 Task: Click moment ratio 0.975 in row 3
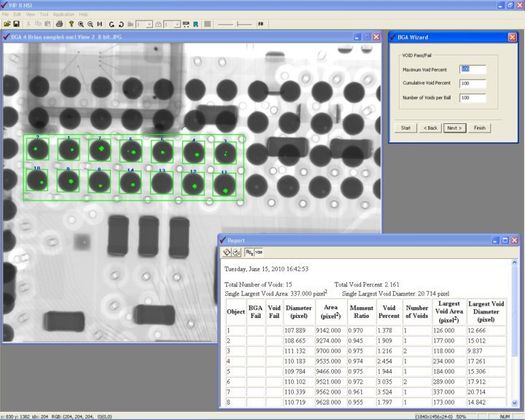pos(355,351)
